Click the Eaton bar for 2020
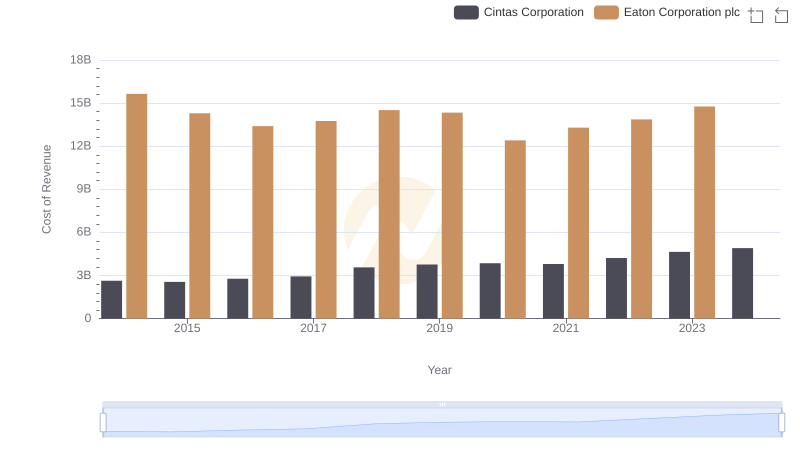 (515, 229)
